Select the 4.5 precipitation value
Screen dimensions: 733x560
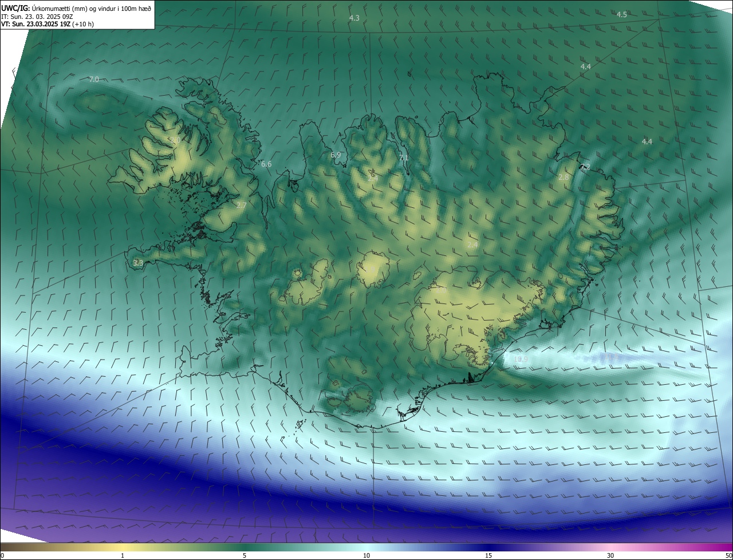click(622, 14)
